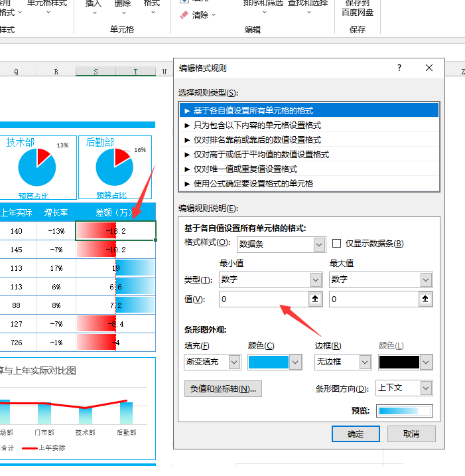465x476 pixels.
Task: Select rule 仅对排名靠前或靠后的数值设置格式
Action: tap(309, 139)
